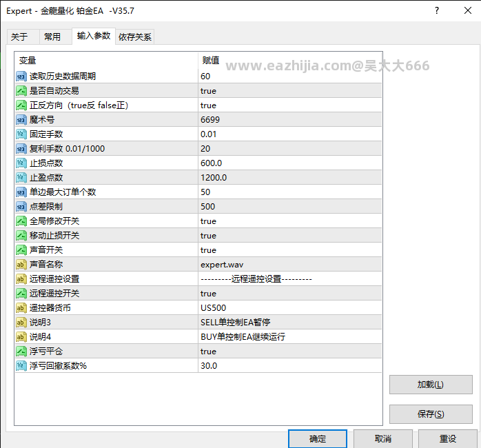The height and width of the screenshot is (448, 481).
Task: Click the 加载(L) button
Action: click(431, 385)
